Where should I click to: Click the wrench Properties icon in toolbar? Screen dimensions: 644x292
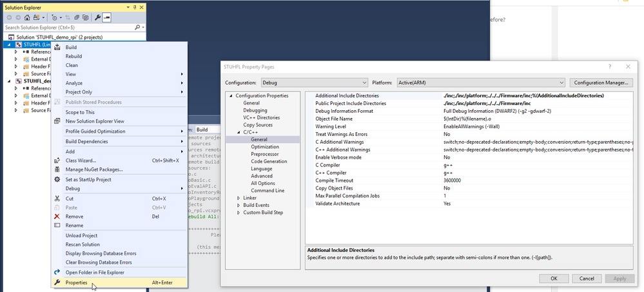click(x=97, y=17)
